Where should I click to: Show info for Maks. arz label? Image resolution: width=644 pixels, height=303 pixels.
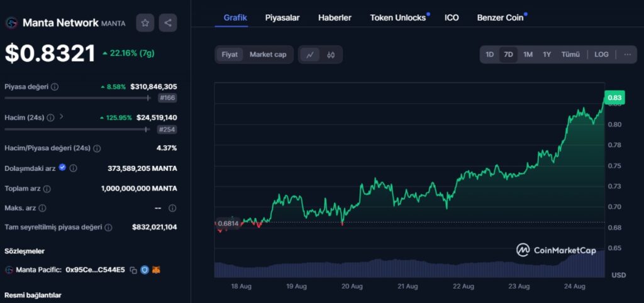tap(42, 208)
